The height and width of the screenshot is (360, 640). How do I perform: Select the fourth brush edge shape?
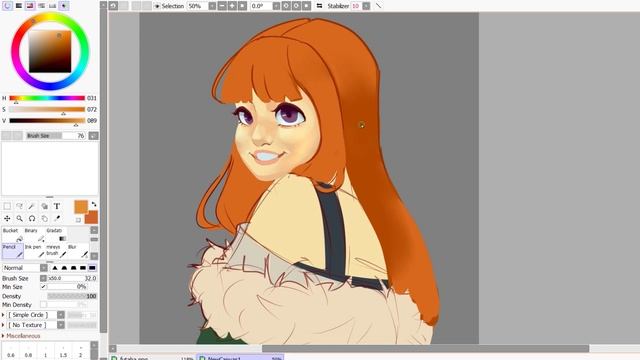tap(83, 268)
